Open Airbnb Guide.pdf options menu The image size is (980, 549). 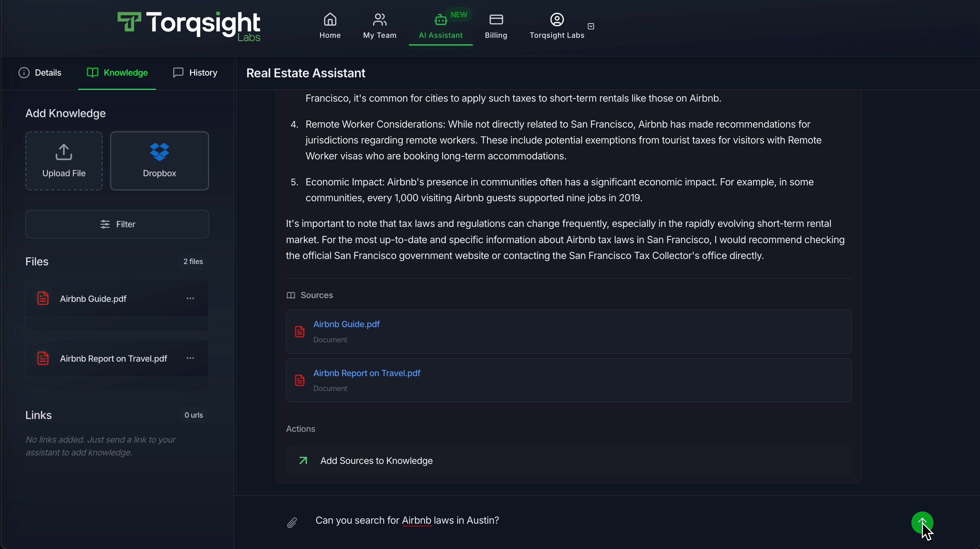click(x=190, y=298)
